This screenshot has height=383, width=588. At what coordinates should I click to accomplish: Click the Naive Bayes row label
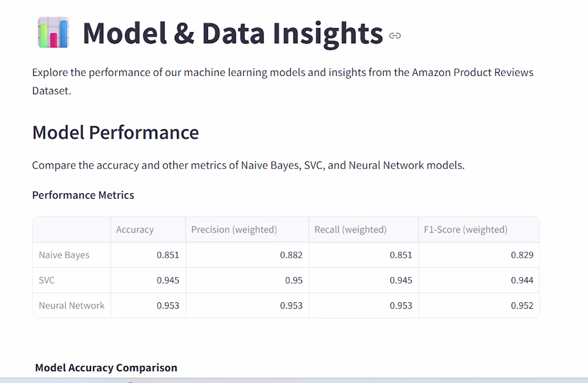click(x=64, y=255)
